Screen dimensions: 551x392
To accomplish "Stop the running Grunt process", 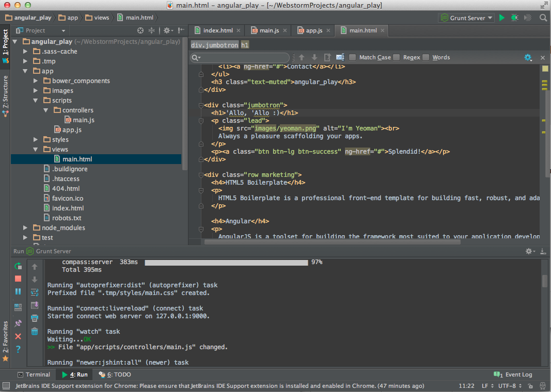I will (x=18, y=279).
